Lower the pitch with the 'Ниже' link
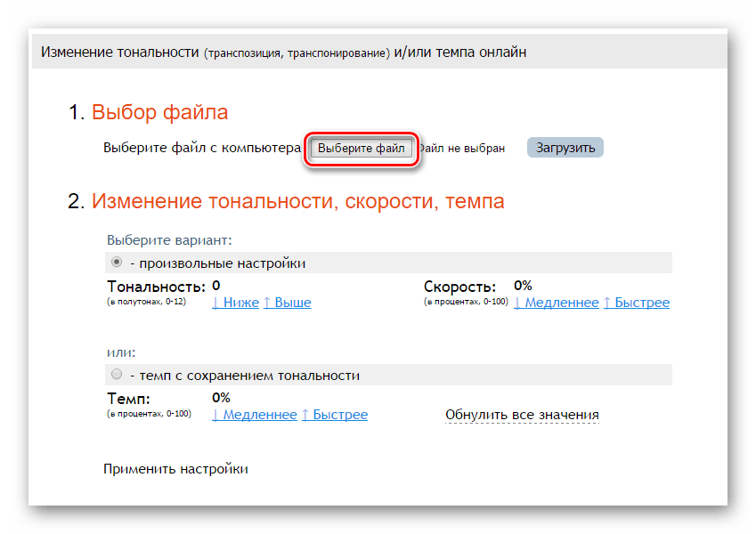This screenshot has height=534, width=756. click(x=235, y=303)
